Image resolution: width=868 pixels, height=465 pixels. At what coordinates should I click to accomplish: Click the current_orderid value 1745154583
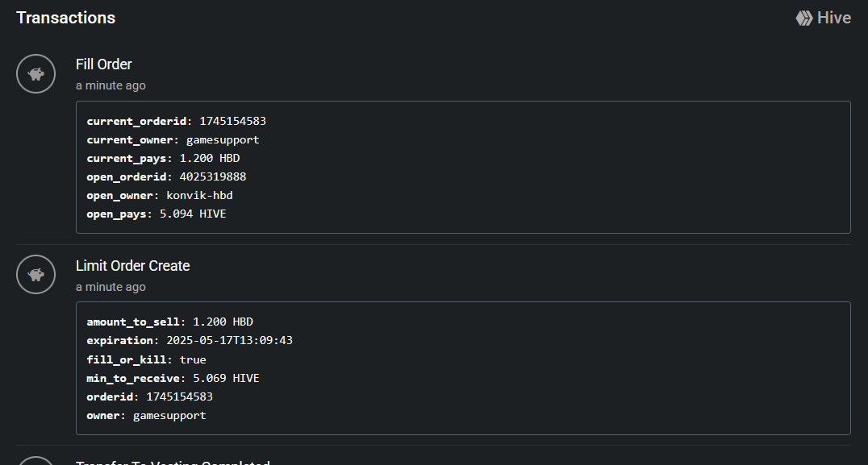(232, 121)
